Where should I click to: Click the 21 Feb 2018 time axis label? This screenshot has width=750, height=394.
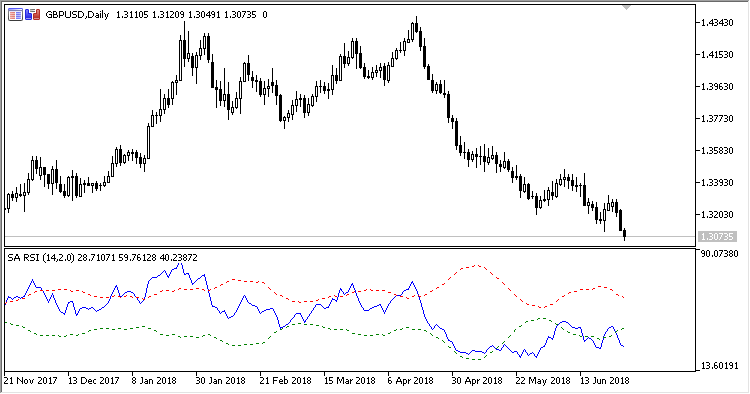(285, 381)
